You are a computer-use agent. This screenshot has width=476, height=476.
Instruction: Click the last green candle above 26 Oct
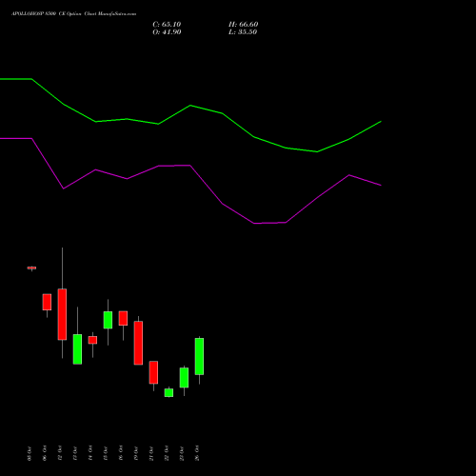(199, 356)
